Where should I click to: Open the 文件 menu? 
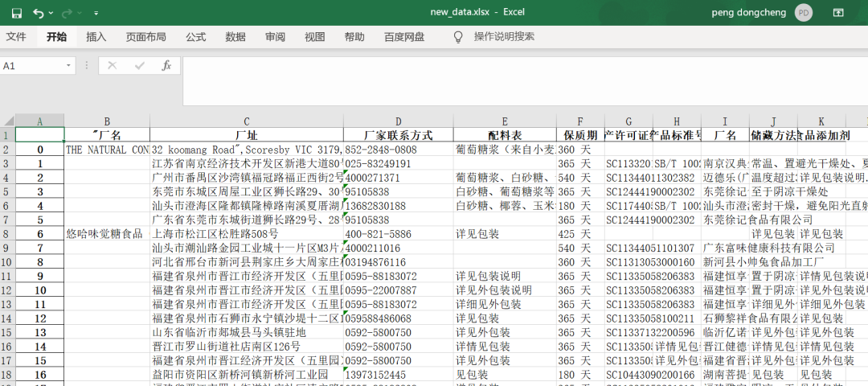(16, 37)
